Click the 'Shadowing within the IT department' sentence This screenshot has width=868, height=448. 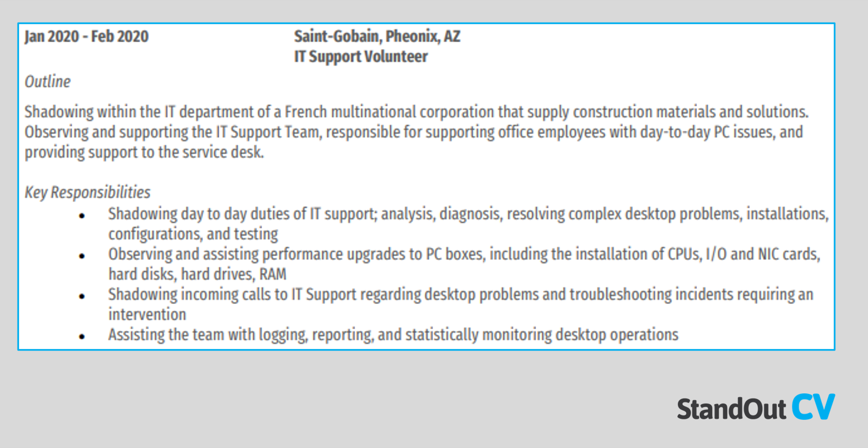416,112
